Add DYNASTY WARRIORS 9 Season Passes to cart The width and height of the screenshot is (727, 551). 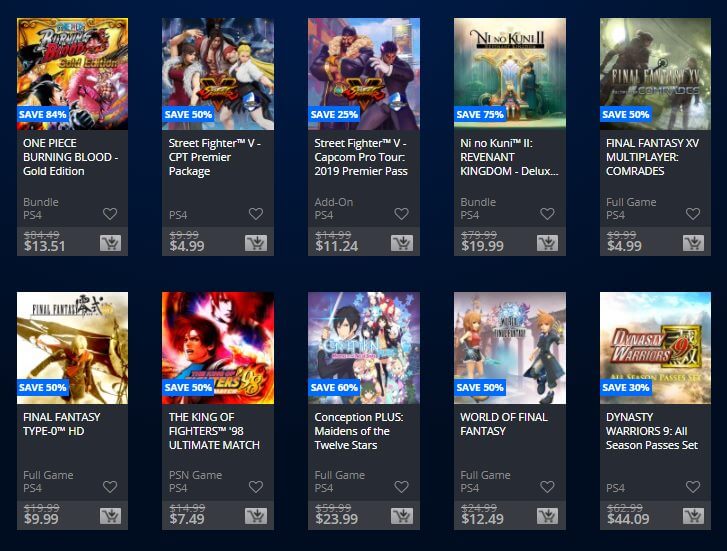693,516
